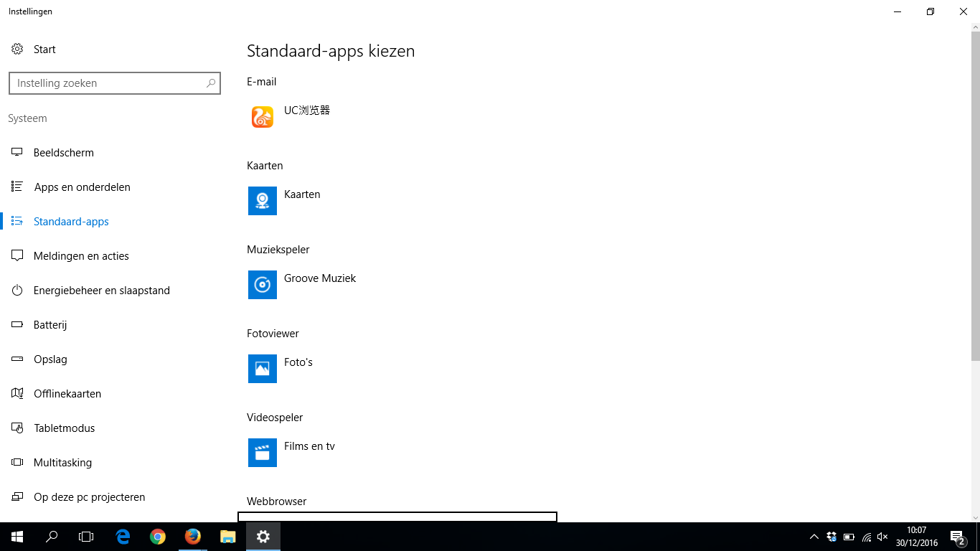The height and width of the screenshot is (551, 980).
Task: Click the Standaard-apps sidebar icon
Action: pos(17,222)
